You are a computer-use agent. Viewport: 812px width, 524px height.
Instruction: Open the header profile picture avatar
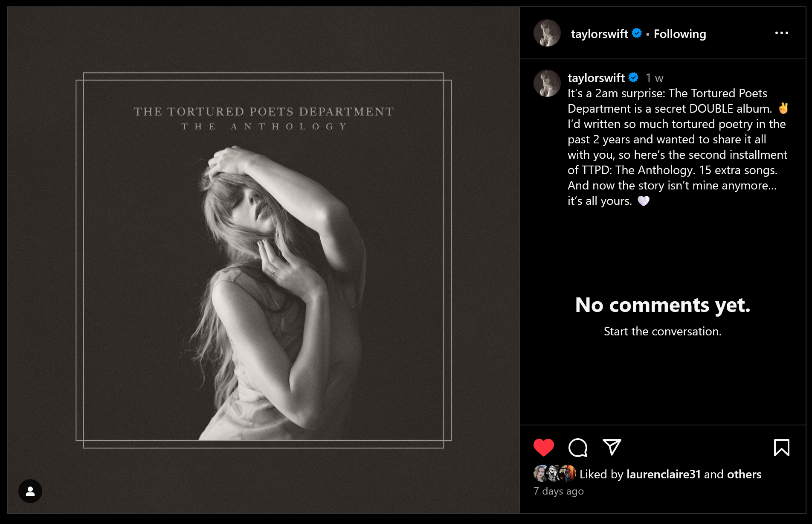[547, 33]
